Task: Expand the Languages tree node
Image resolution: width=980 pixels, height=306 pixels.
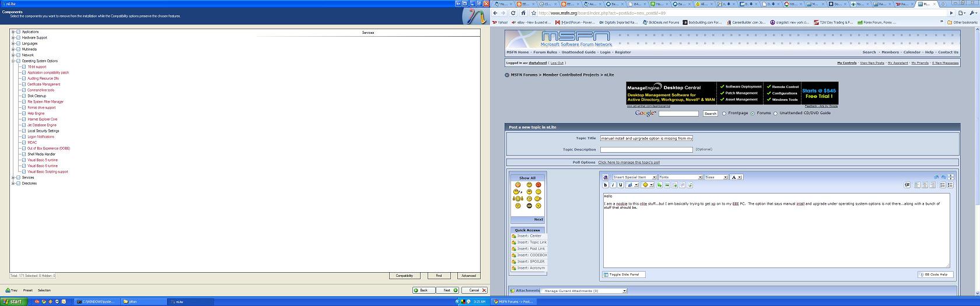Action: pyautogui.click(x=13, y=43)
